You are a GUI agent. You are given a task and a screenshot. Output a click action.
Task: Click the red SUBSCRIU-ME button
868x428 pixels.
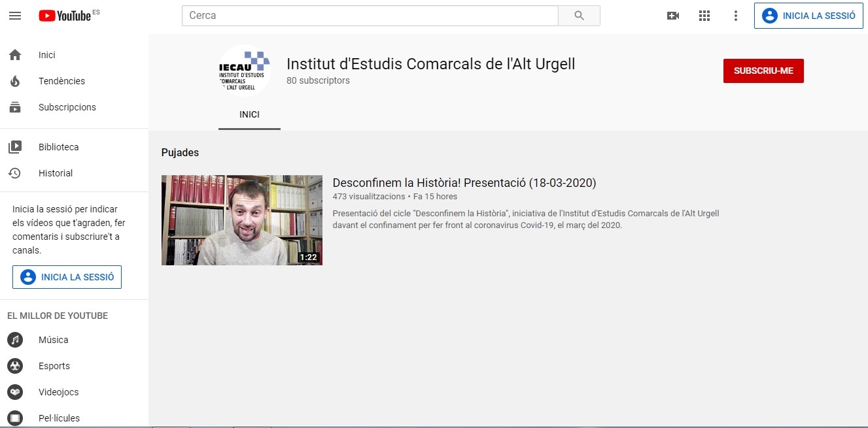763,71
